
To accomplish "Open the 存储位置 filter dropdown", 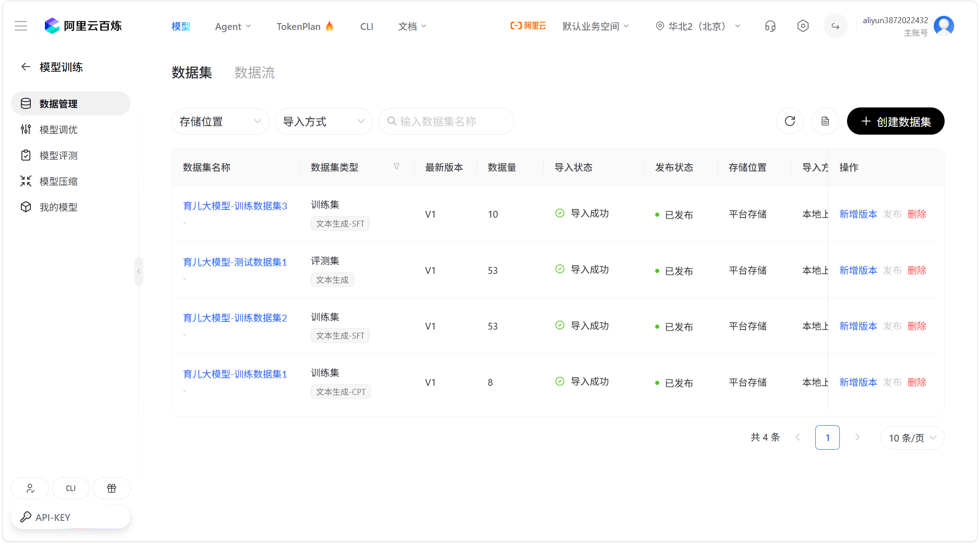I will pyautogui.click(x=220, y=121).
